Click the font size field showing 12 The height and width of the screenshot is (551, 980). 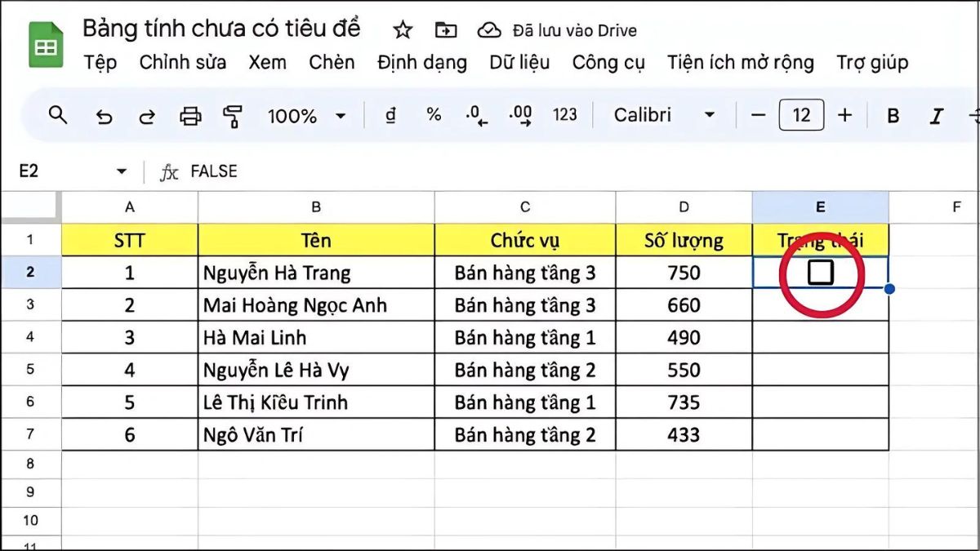pos(801,115)
